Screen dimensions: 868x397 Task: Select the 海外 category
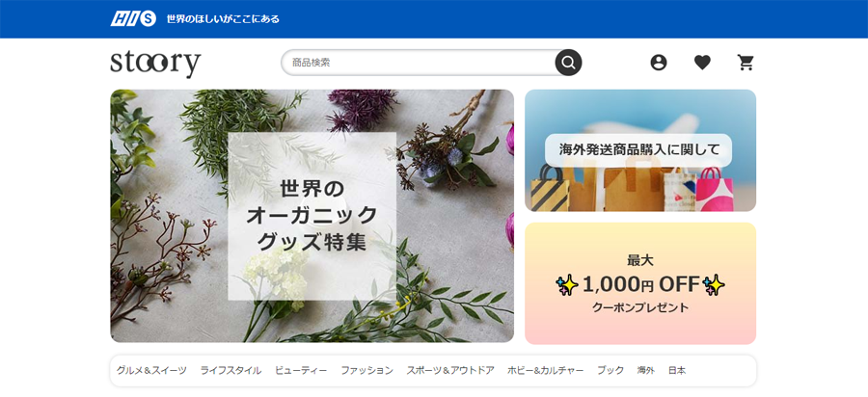(645, 370)
